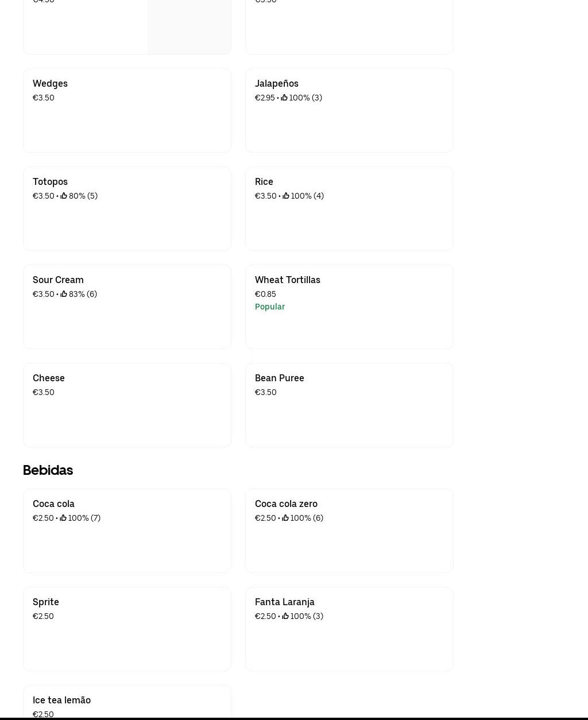This screenshot has height=720, width=588.
Task: Click Fanta Laranja thumbs-up rating icon
Action: point(285,616)
